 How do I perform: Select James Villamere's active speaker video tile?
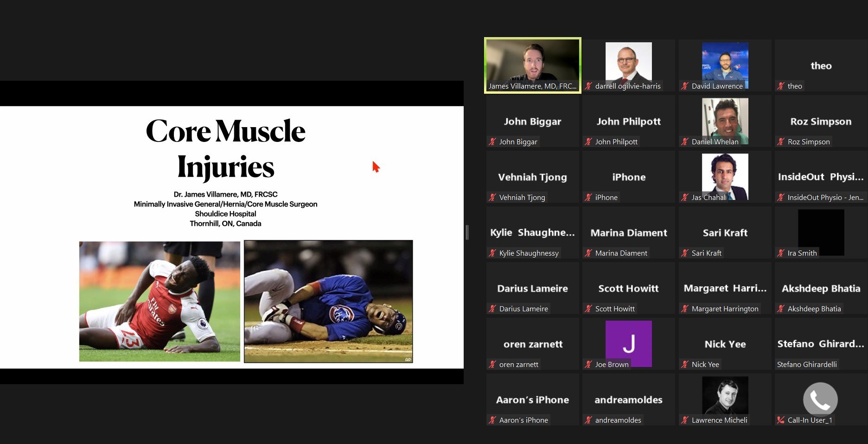(x=532, y=65)
